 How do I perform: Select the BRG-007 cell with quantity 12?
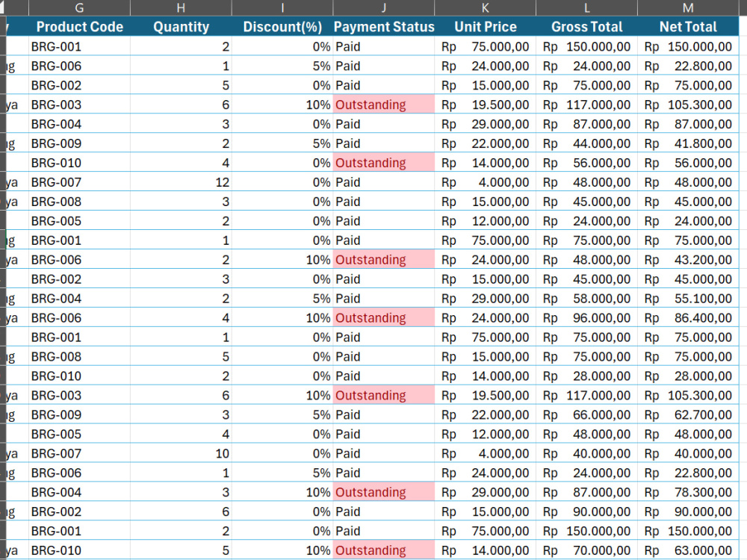pos(80,182)
